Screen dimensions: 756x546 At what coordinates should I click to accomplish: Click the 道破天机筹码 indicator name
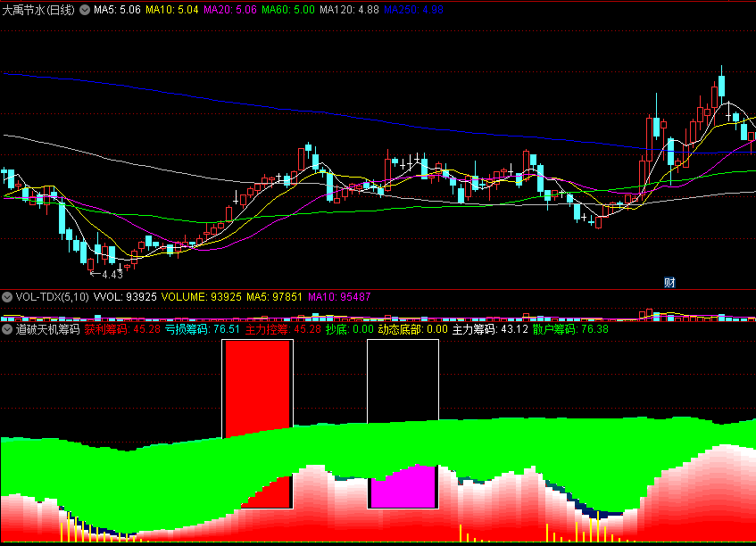pyautogui.click(x=47, y=329)
